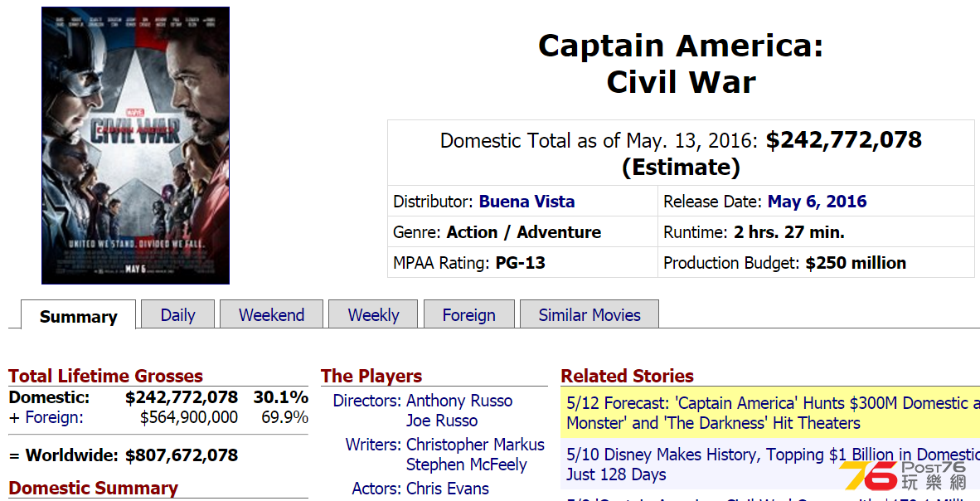Open the May 6, 2016 release date link

[817, 202]
